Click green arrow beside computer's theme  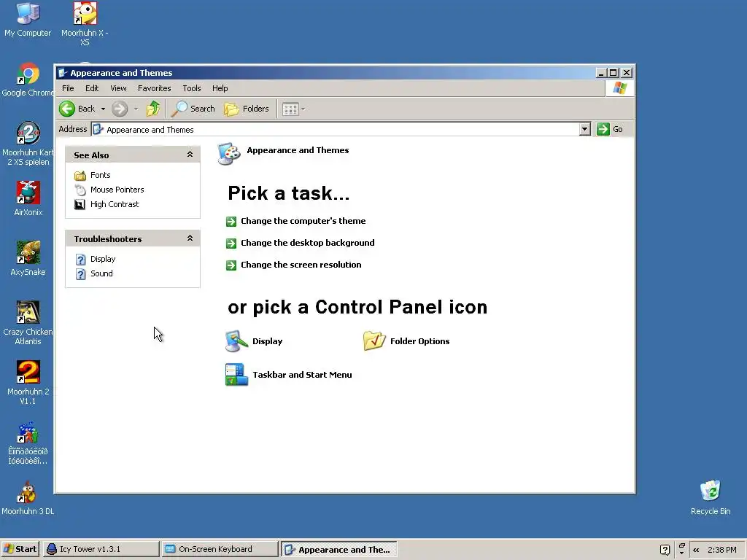click(x=231, y=222)
